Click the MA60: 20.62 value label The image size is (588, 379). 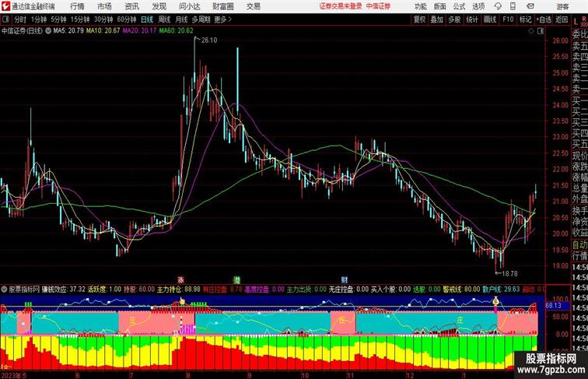coord(177,31)
